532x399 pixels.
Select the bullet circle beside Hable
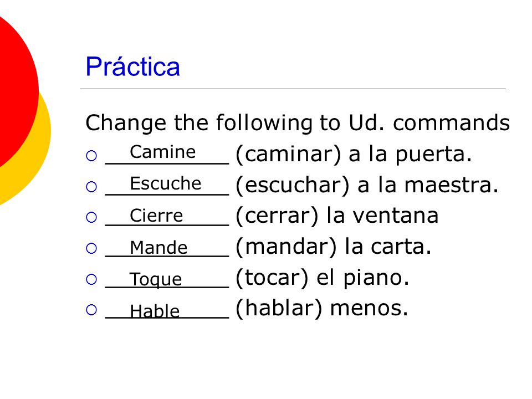[91, 310]
